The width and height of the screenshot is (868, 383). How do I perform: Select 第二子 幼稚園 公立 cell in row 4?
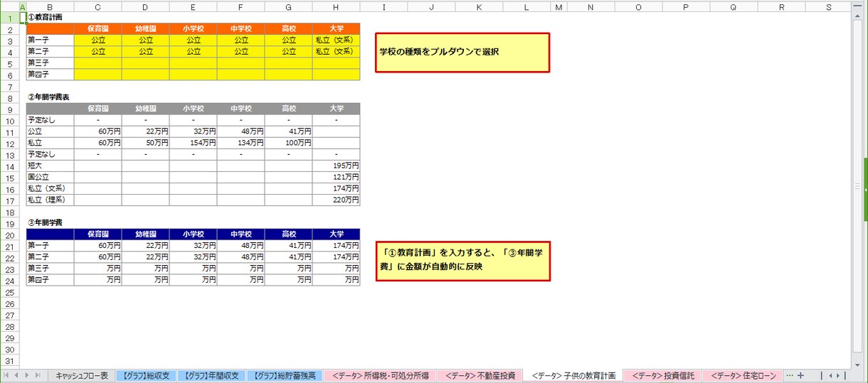pyautogui.click(x=145, y=52)
